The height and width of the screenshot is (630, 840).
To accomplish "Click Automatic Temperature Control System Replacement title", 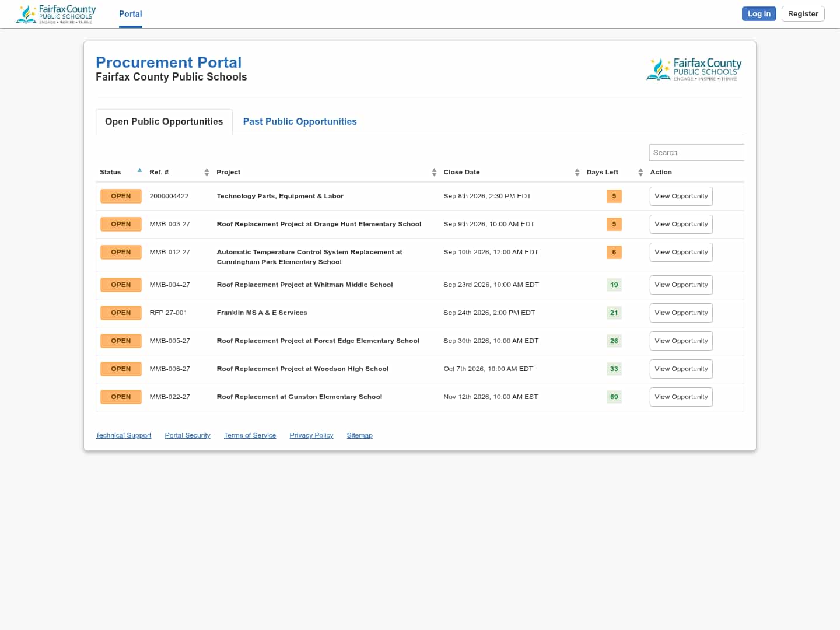I will click(309, 257).
